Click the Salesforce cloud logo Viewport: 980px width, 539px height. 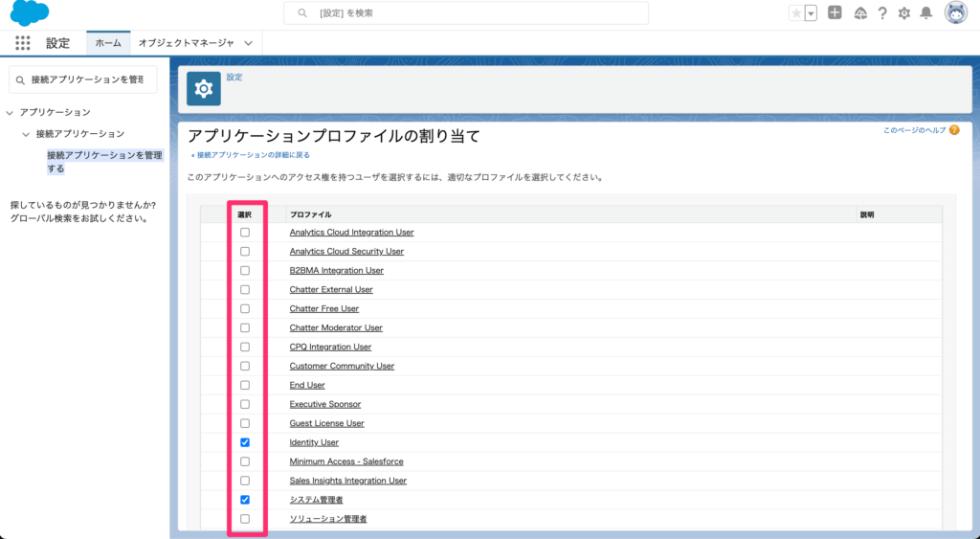pyautogui.click(x=30, y=13)
